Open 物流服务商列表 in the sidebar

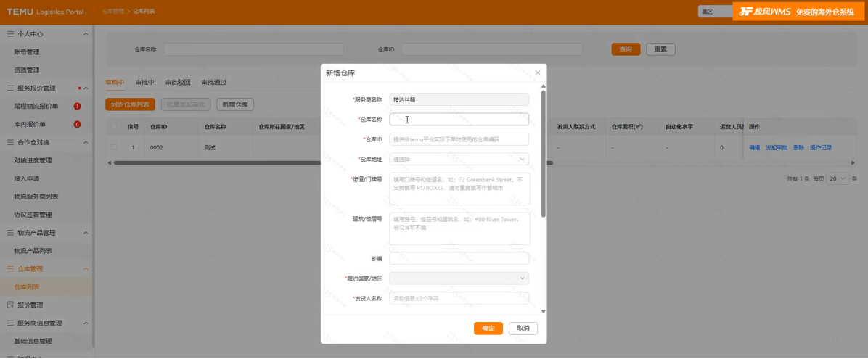tap(36, 197)
